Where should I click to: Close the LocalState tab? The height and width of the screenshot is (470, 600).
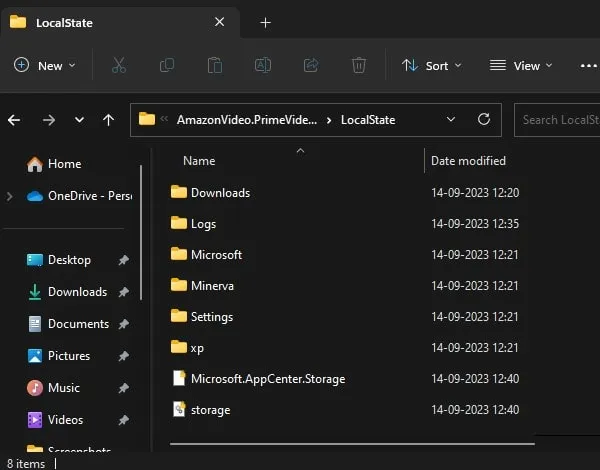coord(219,22)
